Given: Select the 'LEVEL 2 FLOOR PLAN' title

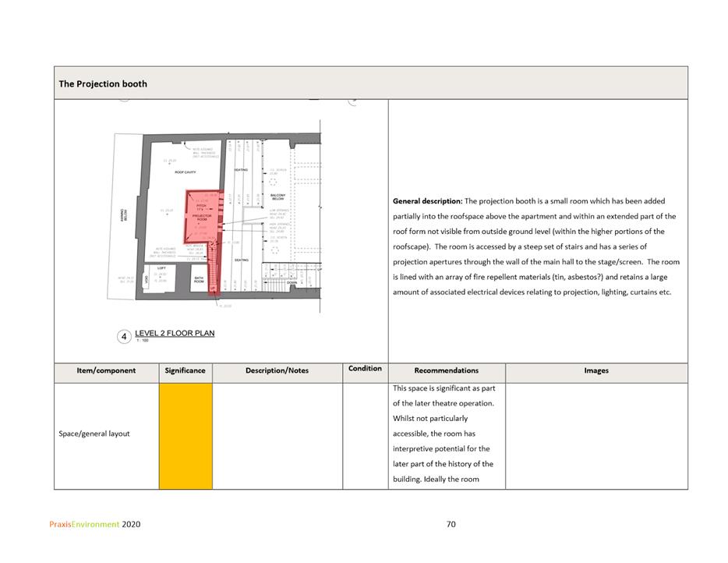Looking at the screenshot, I should pyautogui.click(x=175, y=333).
